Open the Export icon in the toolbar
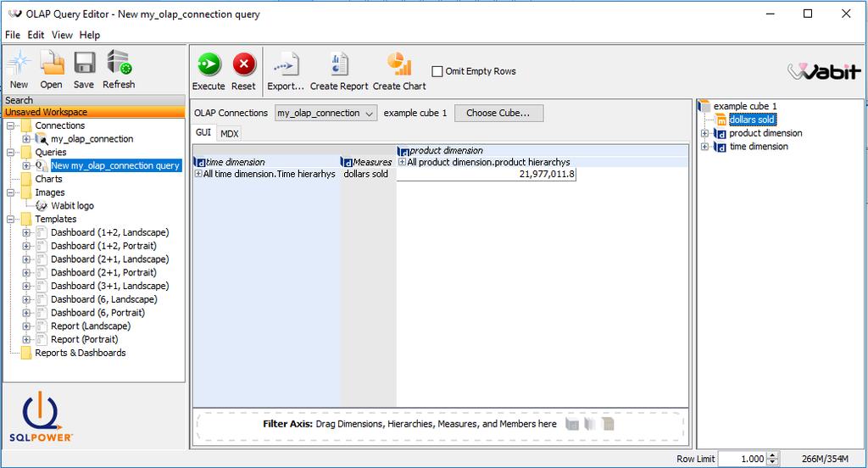This screenshot has height=468, width=868. click(x=286, y=64)
